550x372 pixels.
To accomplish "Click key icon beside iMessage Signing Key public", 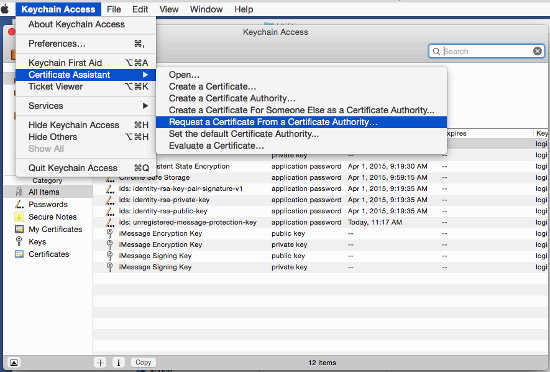I will [110, 256].
